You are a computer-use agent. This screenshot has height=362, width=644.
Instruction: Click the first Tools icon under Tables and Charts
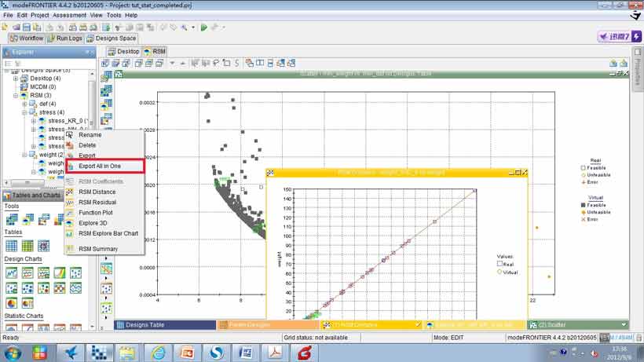pyautogui.click(x=12, y=220)
